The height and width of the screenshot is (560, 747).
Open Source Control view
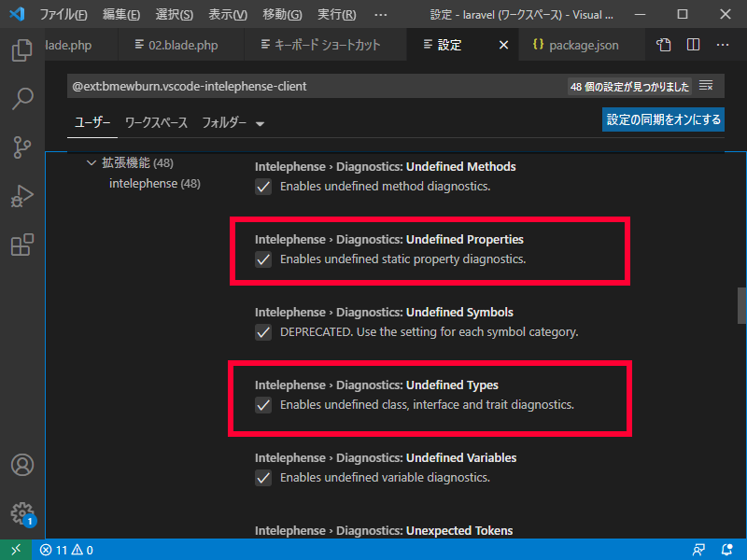coord(21,147)
